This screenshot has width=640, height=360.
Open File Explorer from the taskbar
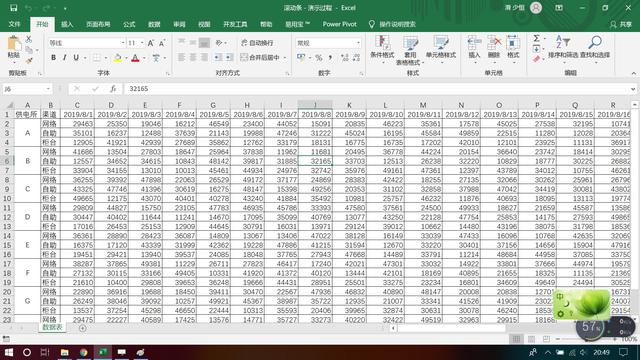[x=64, y=352]
